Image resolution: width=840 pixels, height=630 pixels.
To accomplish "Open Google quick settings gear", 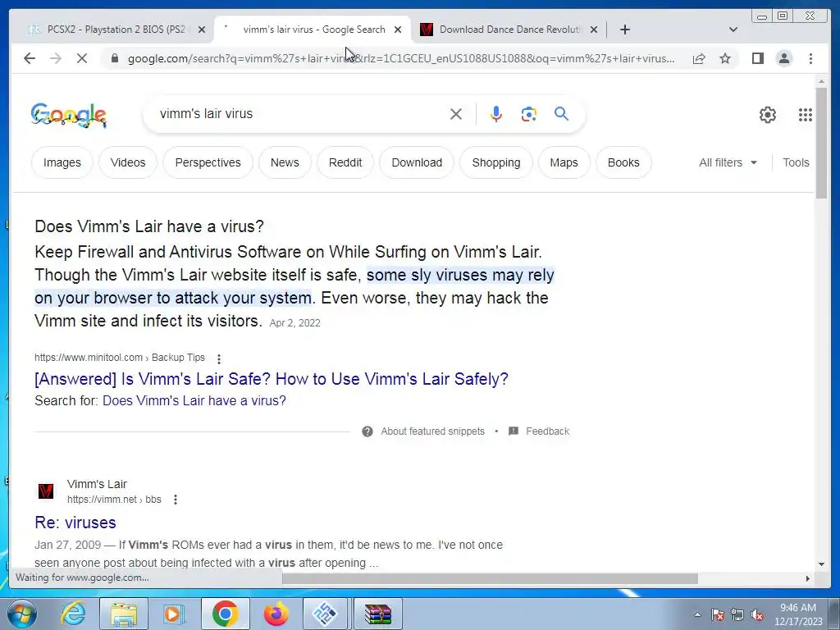I will coord(768,115).
